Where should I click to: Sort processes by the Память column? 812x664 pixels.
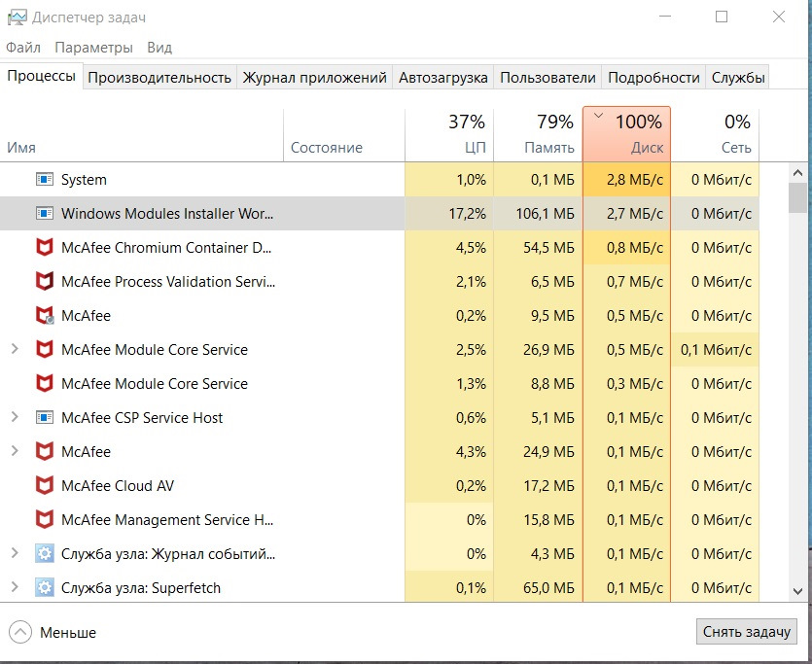538,135
